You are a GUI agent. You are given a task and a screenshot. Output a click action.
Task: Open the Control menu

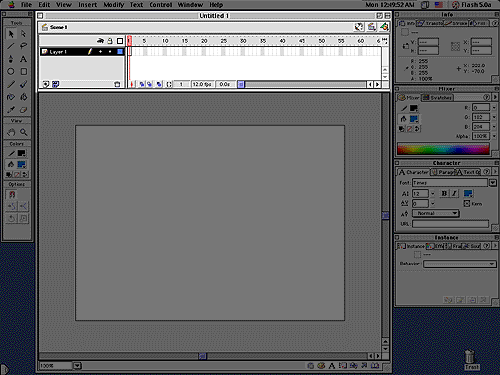pyautogui.click(x=160, y=5)
